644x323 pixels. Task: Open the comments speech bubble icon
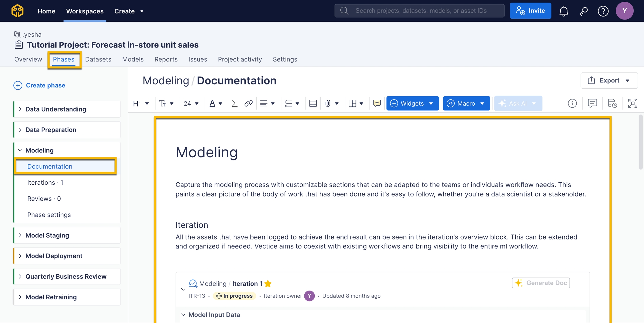592,103
